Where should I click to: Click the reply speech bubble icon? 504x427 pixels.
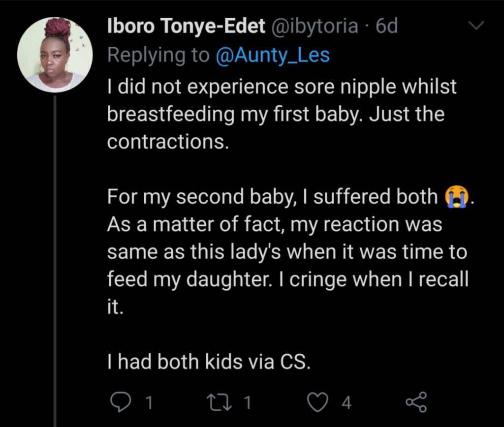[120, 403]
